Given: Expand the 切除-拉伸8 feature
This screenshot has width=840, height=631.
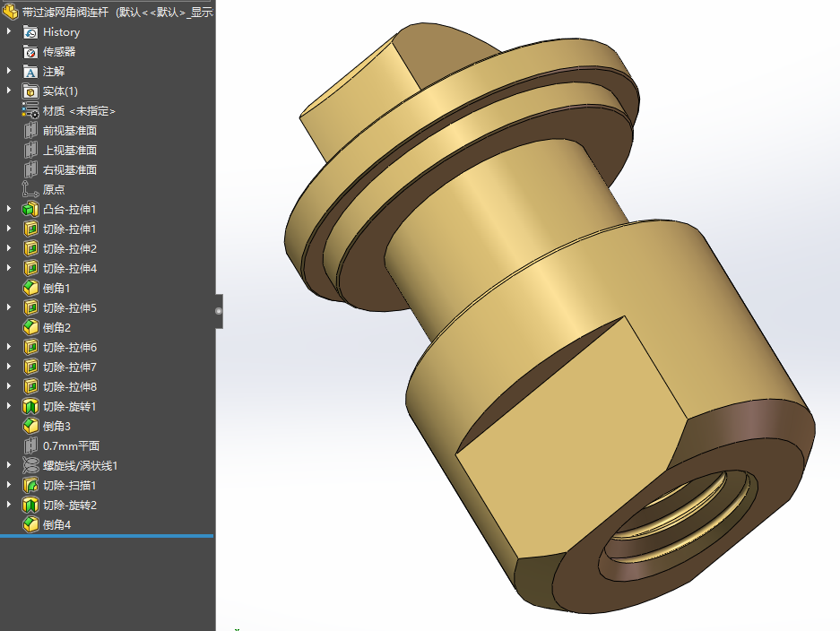Looking at the screenshot, I should click(x=9, y=386).
